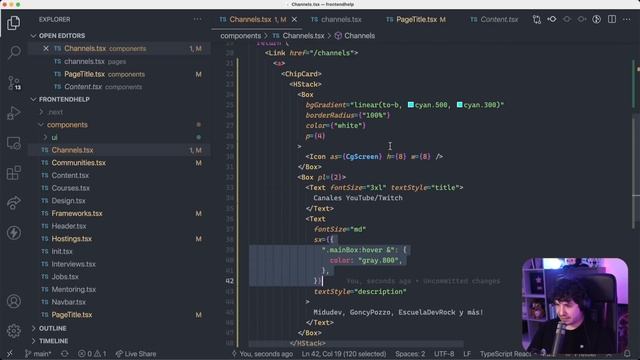Click the last dimmed change navigation icon
Screen dimensions: 640x360
tap(582, 19)
